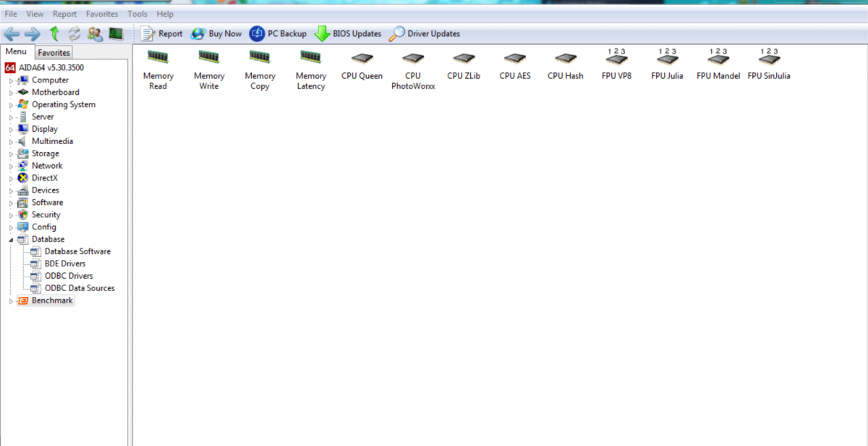This screenshot has height=446, width=868.
Task: Select DirectX in the tree
Action: tap(45, 178)
